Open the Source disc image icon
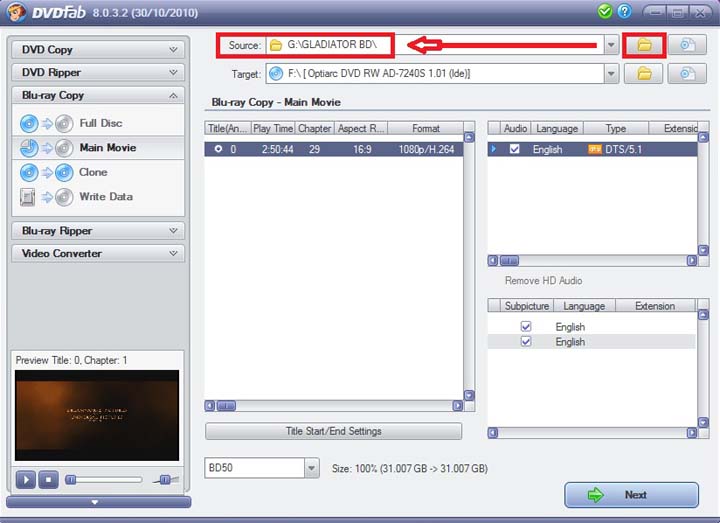Viewport: 720px width, 523px height. (x=687, y=45)
